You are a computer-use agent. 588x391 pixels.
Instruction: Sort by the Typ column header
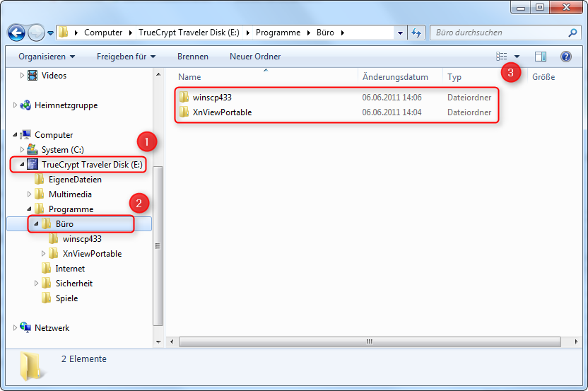click(x=454, y=77)
